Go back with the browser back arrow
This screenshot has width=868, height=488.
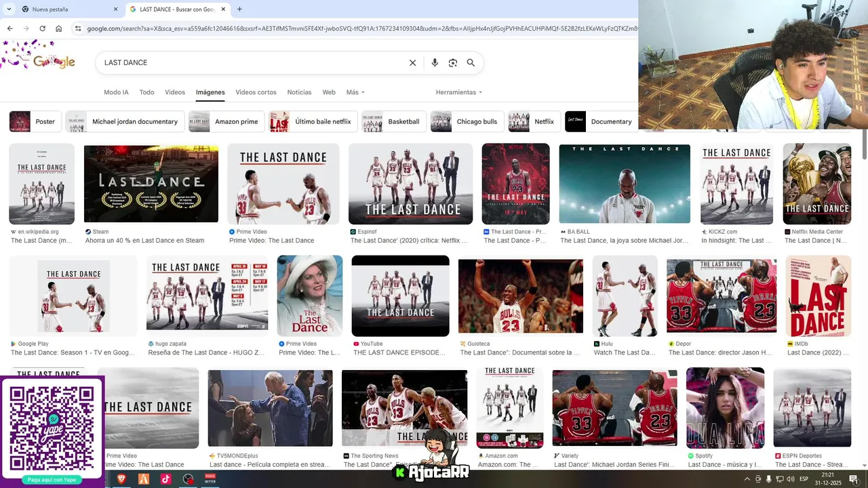click(x=9, y=28)
